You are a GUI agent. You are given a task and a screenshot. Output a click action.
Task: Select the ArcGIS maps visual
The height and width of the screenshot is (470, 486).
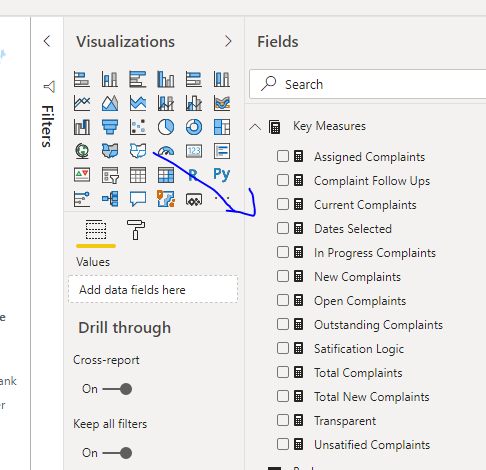(166, 199)
